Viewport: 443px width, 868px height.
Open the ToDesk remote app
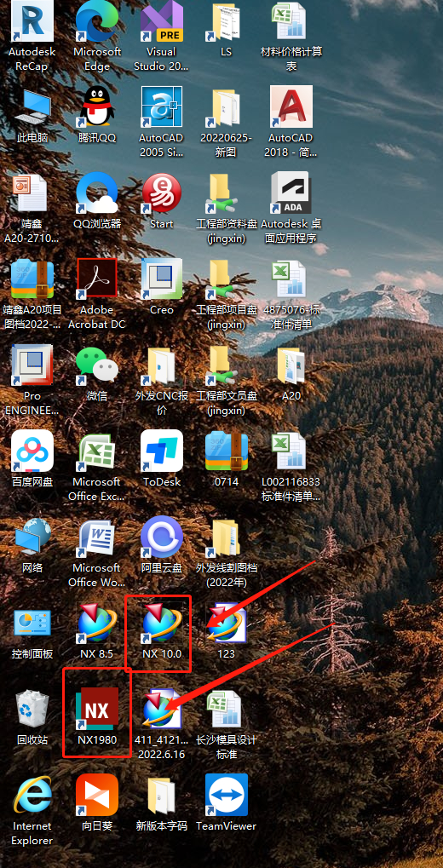161,451
